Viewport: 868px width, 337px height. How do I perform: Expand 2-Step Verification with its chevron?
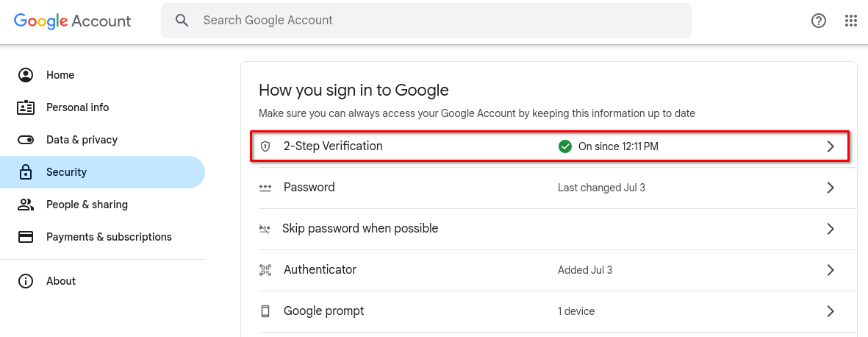tap(831, 146)
